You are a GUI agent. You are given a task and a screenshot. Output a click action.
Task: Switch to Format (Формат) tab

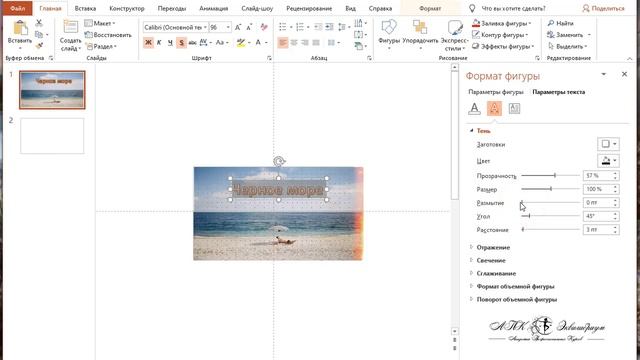click(430, 8)
